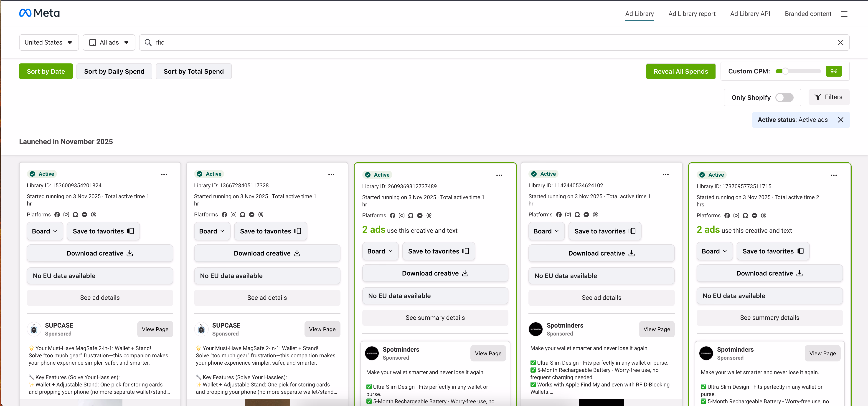Click the Threads platform icon on second SUPCASE ad
Screen dimensions: 868x406
point(261,214)
